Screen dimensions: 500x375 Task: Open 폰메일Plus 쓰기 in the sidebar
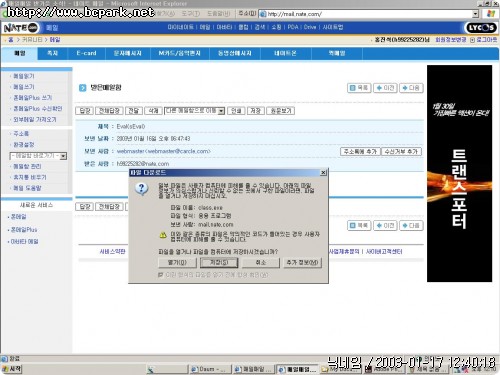(x=33, y=98)
